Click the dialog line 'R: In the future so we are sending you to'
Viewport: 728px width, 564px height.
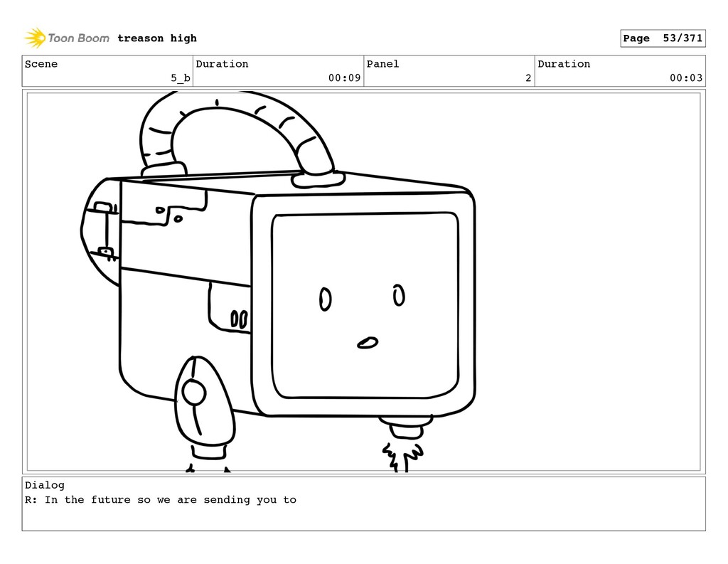coord(161,500)
